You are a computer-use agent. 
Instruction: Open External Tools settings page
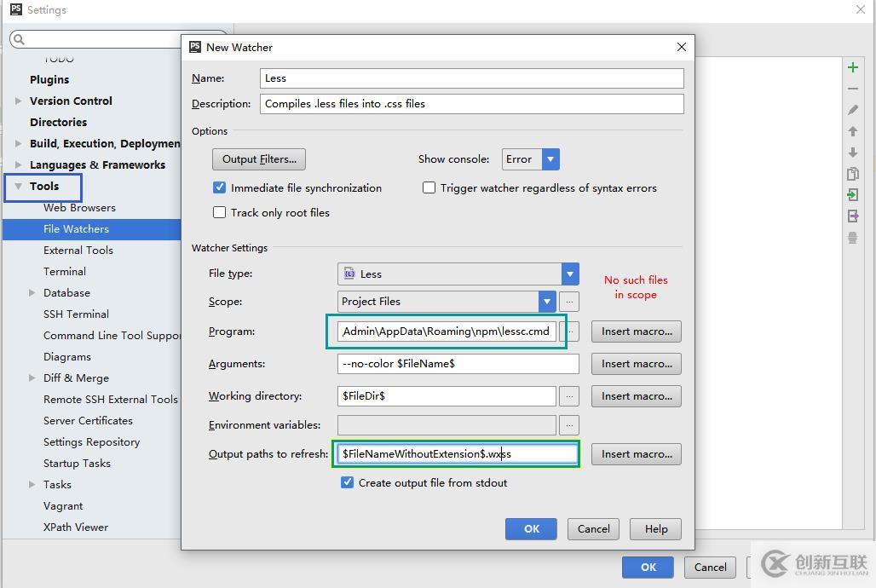coord(78,250)
